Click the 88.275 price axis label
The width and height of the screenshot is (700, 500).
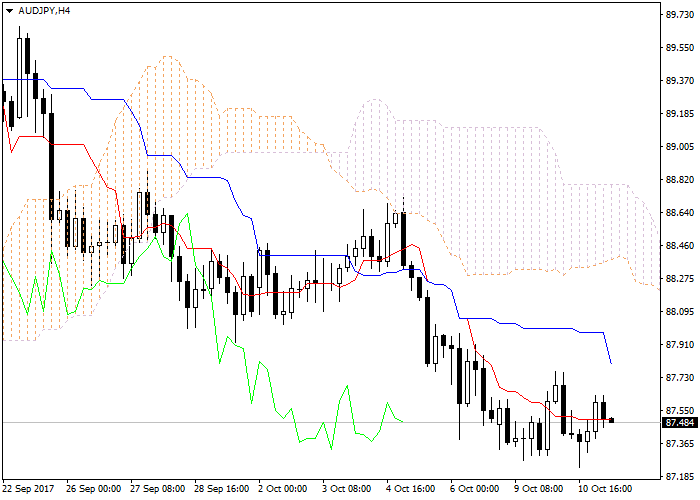pos(679,279)
